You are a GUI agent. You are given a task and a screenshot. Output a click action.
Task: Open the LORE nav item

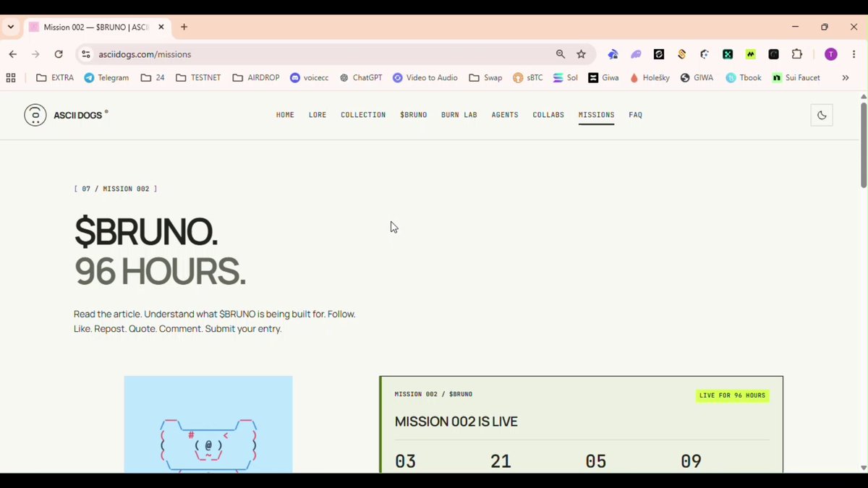(x=318, y=115)
